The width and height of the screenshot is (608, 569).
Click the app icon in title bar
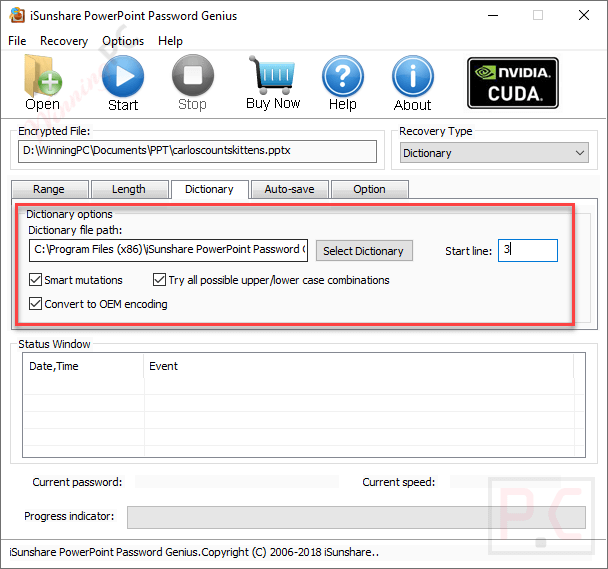pyautogui.click(x=17, y=16)
